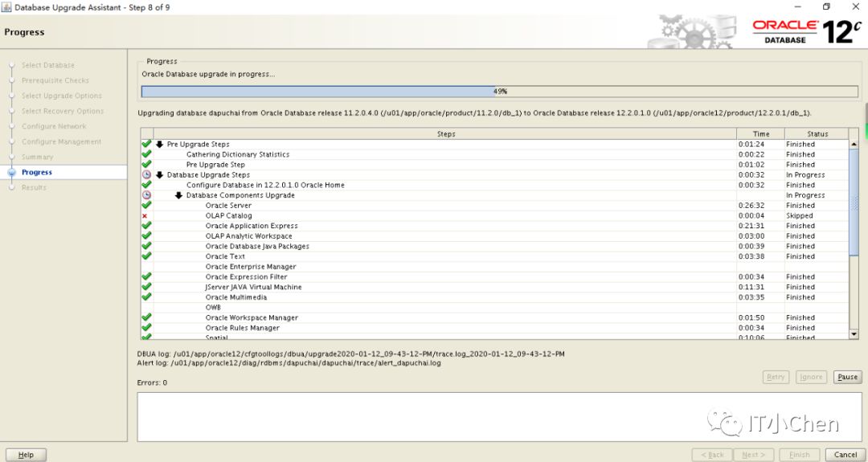Screen dimensions: 868x462
Task: Click the green check beside Pre Upgrade Steps
Action: coord(146,144)
